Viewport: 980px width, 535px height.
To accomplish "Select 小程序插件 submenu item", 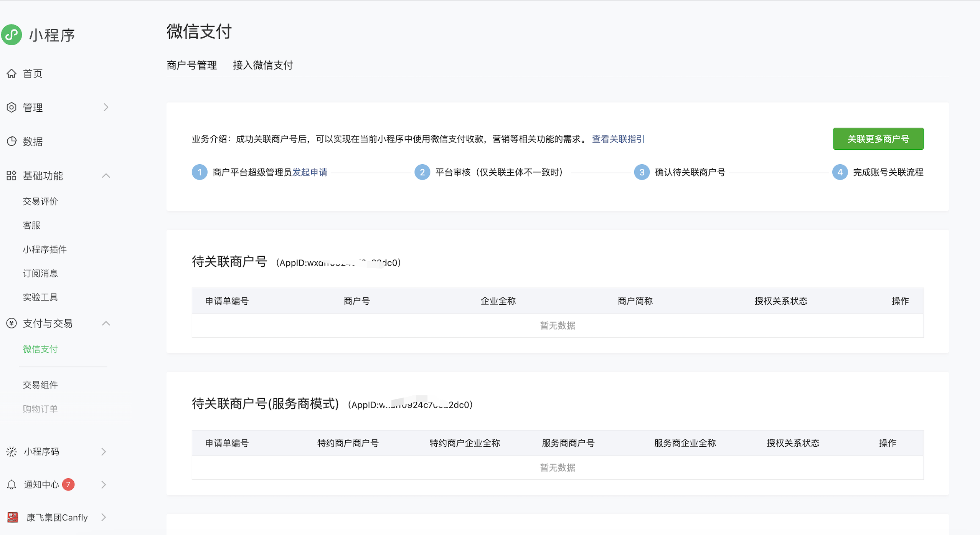I will point(45,249).
